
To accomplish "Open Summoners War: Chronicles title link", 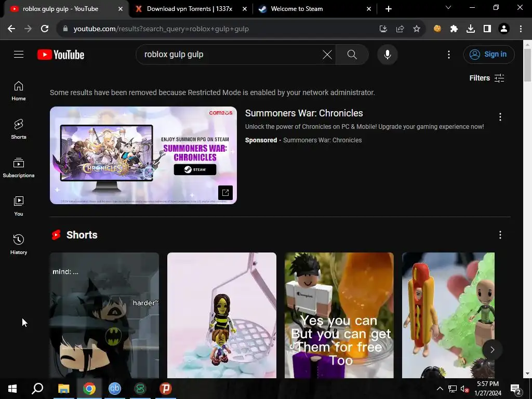I will 304,113.
